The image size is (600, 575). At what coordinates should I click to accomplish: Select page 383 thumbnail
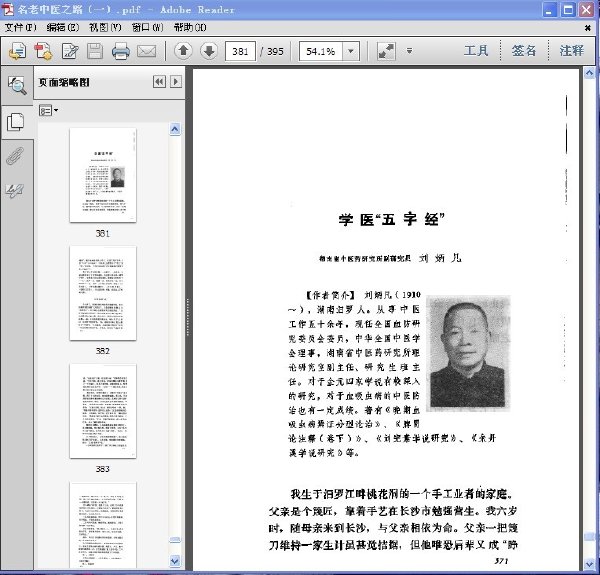click(103, 411)
